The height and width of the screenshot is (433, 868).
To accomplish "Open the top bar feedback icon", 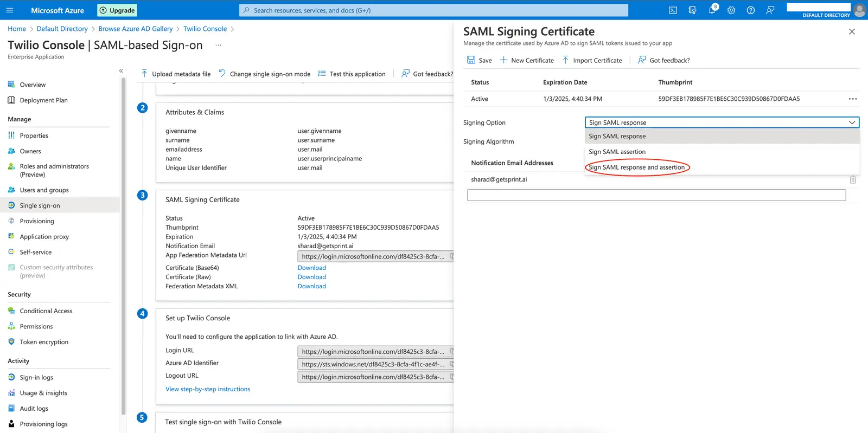I will tap(770, 10).
